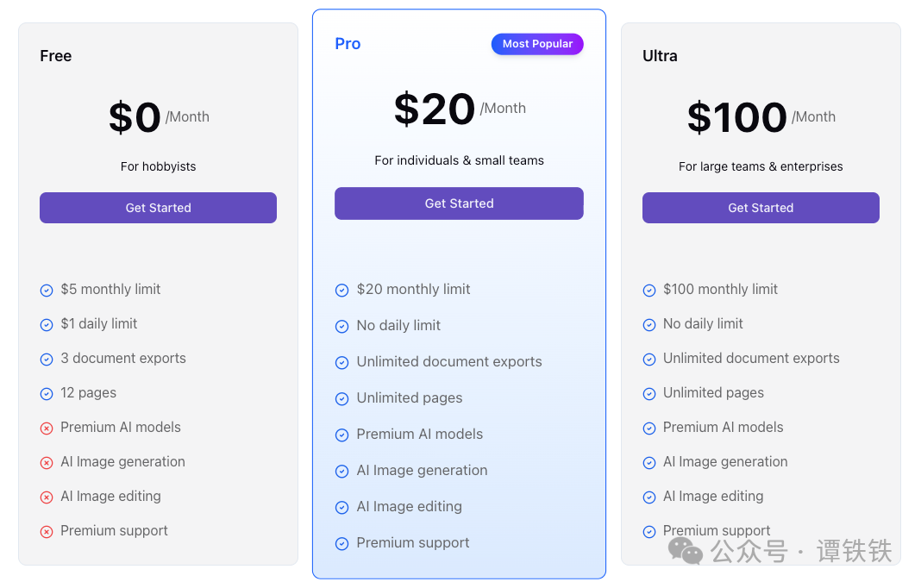Screen dimensions: 921x588
Task: Click check icon beside 3 document exports
Action: (47, 360)
